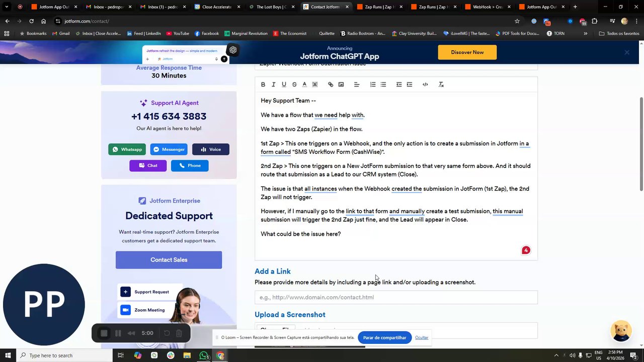The width and height of the screenshot is (644, 362).
Task: Toggle bold formatting in the message editor
Action: [263, 84]
